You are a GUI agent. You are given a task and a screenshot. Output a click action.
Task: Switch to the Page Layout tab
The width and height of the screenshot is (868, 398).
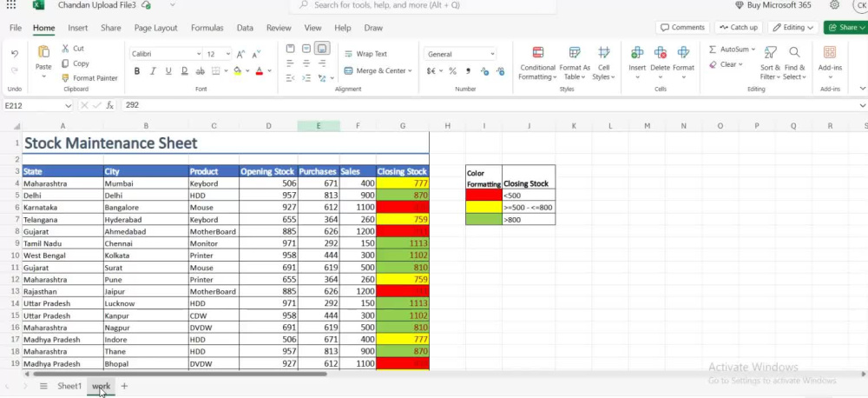pos(155,28)
